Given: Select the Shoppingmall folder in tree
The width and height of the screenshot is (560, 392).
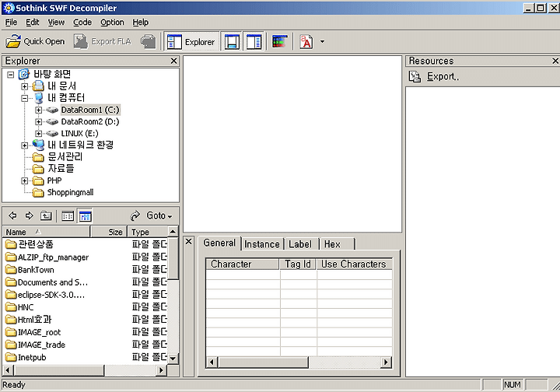Looking at the screenshot, I should (x=70, y=192).
